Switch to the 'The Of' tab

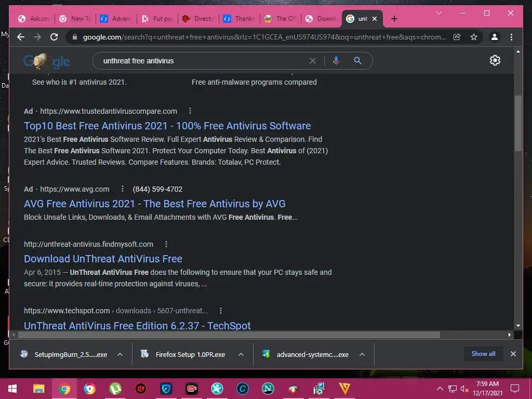pos(281,19)
